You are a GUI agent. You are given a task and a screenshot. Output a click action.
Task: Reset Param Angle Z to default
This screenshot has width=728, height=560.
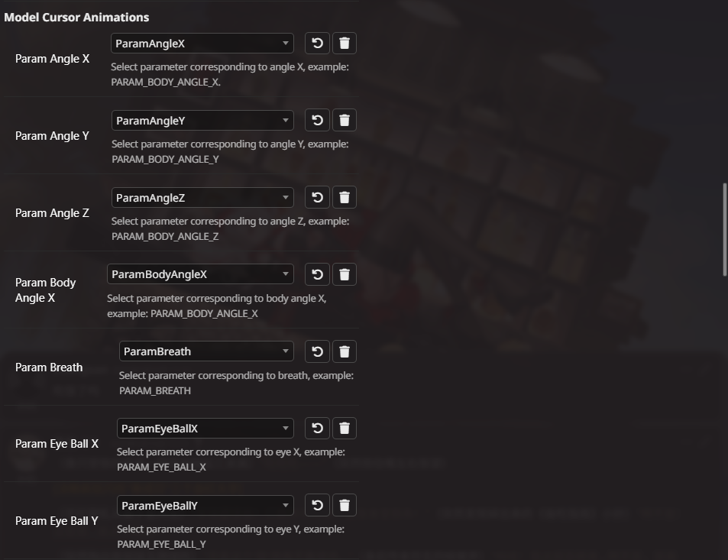317,197
